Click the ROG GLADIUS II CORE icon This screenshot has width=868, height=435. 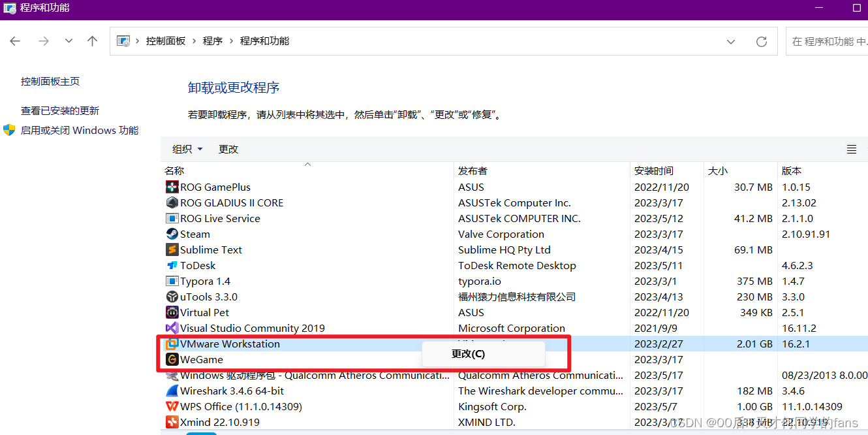172,202
